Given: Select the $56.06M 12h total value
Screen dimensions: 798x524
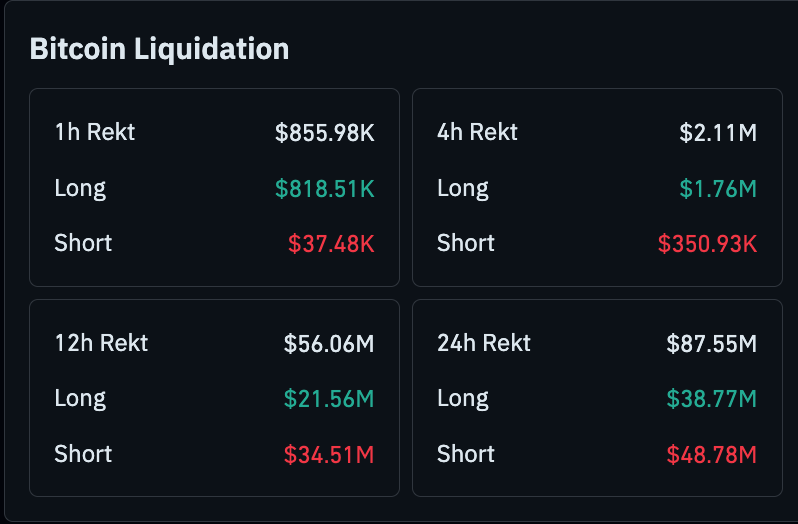Looking at the screenshot, I should click(x=329, y=344).
